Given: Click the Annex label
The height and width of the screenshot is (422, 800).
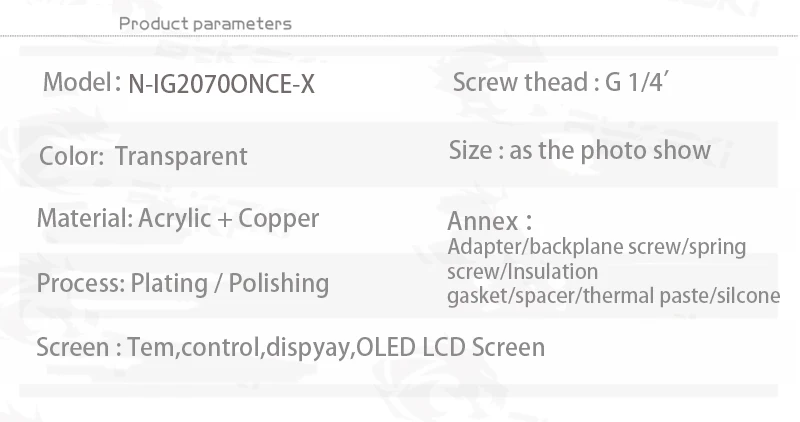Looking at the screenshot, I should tap(490, 221).
